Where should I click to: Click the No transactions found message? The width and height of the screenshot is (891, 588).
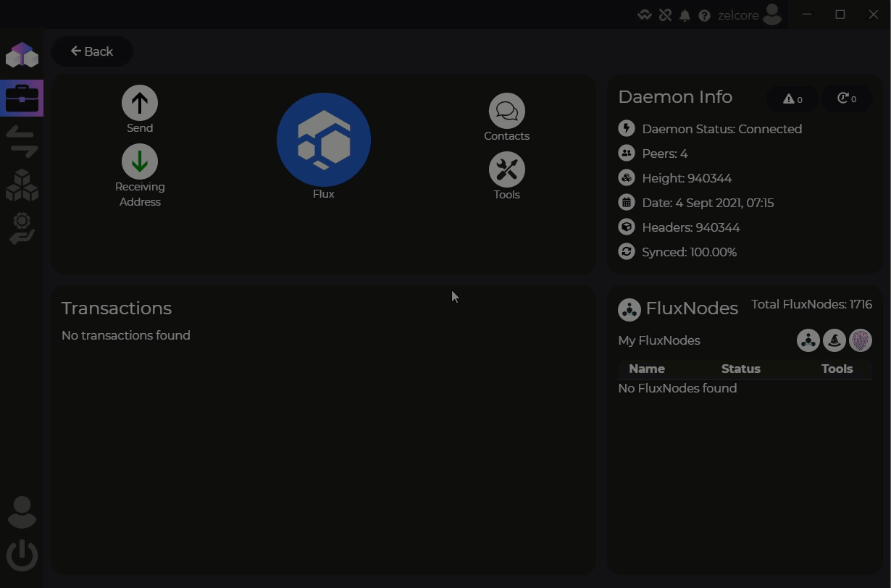pyautogui.click(x=126, y=335)
